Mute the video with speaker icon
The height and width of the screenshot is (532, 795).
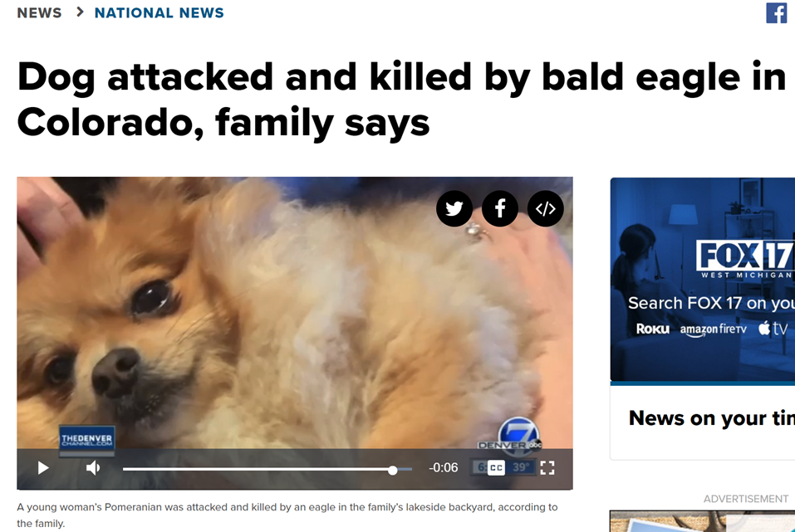pos(93,467)
